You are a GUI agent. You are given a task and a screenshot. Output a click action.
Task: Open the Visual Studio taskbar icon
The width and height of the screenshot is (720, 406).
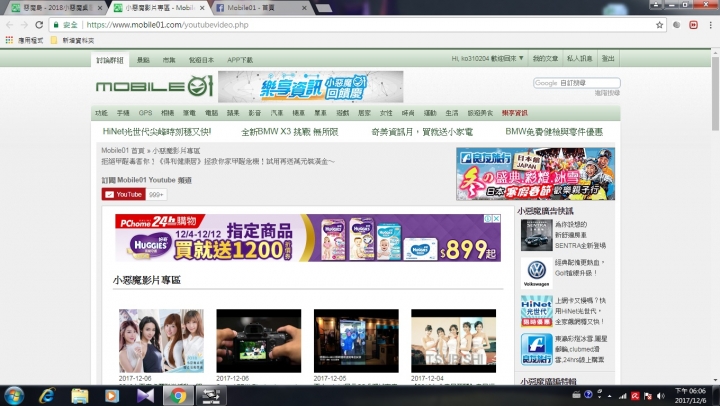pyautogui.click(x=145, y=395)
